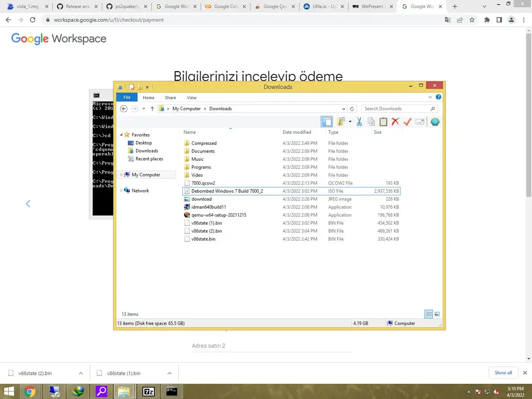Click the Chrome bookmark star icon
This screenshot has width=532, height=399.
[x=472, y=20]
